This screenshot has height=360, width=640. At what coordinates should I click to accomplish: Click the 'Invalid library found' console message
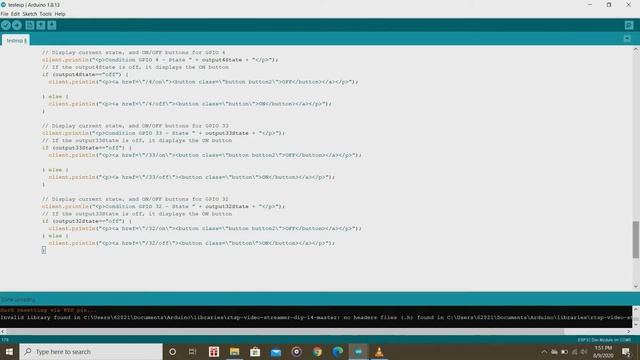316,318
